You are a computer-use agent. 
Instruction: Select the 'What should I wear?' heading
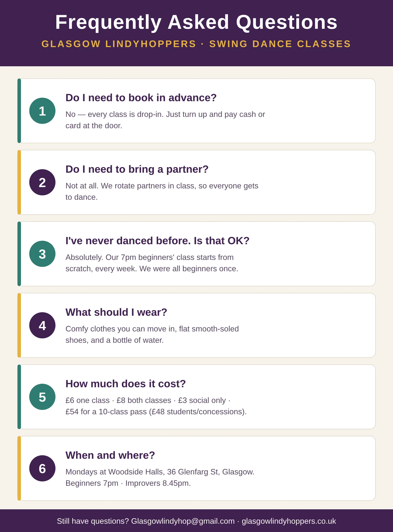116,312
